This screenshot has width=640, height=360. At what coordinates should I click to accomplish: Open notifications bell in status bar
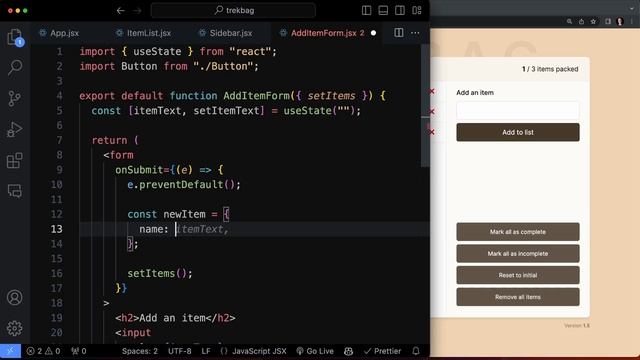click(x=416, y=351)
